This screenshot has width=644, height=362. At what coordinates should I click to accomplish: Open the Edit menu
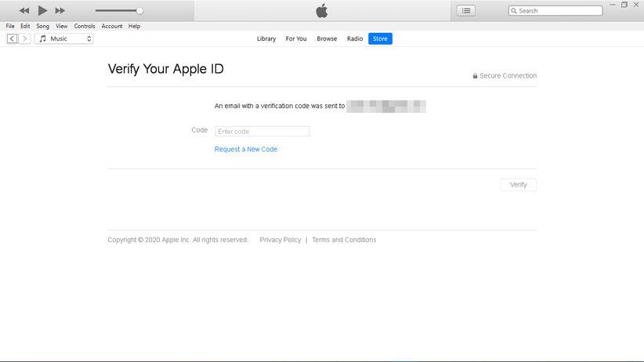tap(25, 26)
